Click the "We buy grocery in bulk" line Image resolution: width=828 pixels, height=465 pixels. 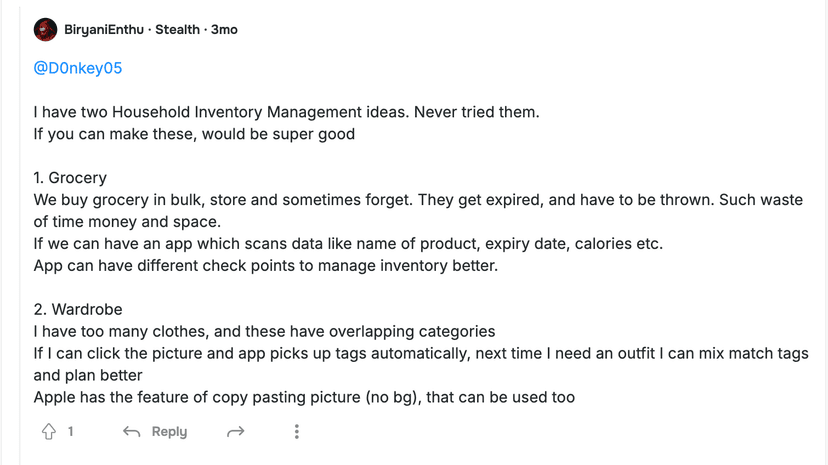(418, 200)
